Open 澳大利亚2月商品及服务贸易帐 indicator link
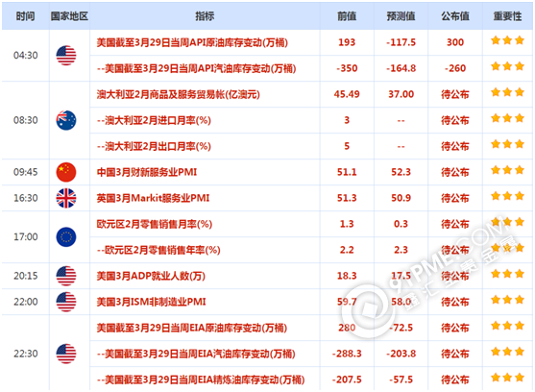 (x=178, y=94)
